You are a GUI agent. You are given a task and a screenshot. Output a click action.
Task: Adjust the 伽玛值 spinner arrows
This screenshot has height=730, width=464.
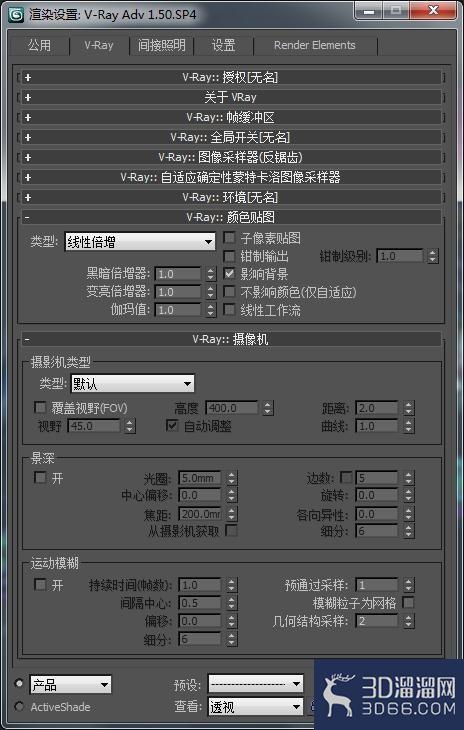click(x=211, y=310)
